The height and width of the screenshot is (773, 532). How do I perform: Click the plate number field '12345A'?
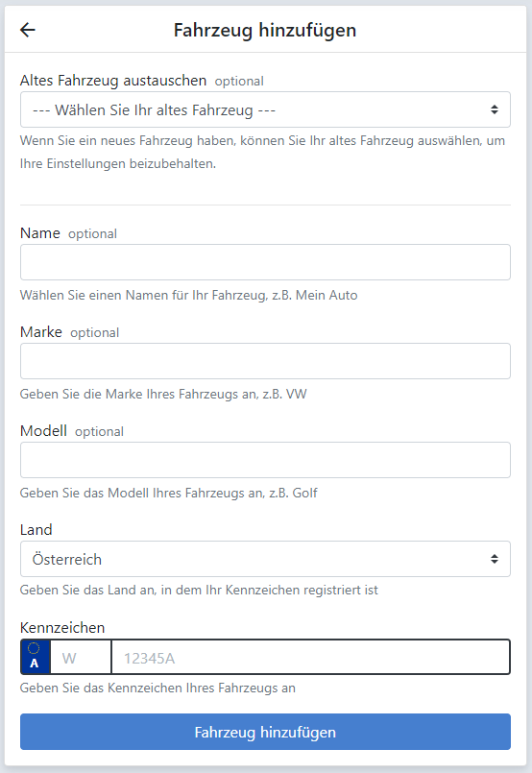(310, 657)
